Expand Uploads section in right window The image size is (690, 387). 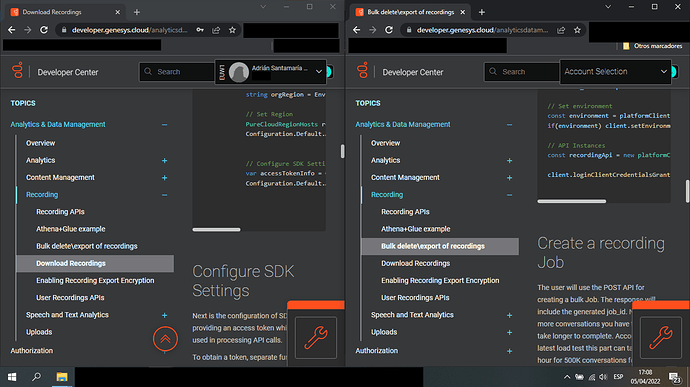(x=509, y=332)
